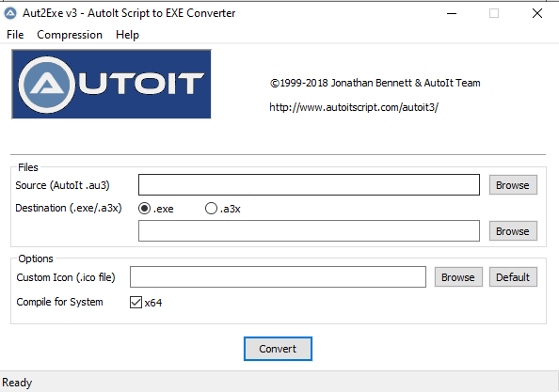Click the Custom Icon (.ico file) input field
This screenshot has height=392, width=559.
point(278,276)
